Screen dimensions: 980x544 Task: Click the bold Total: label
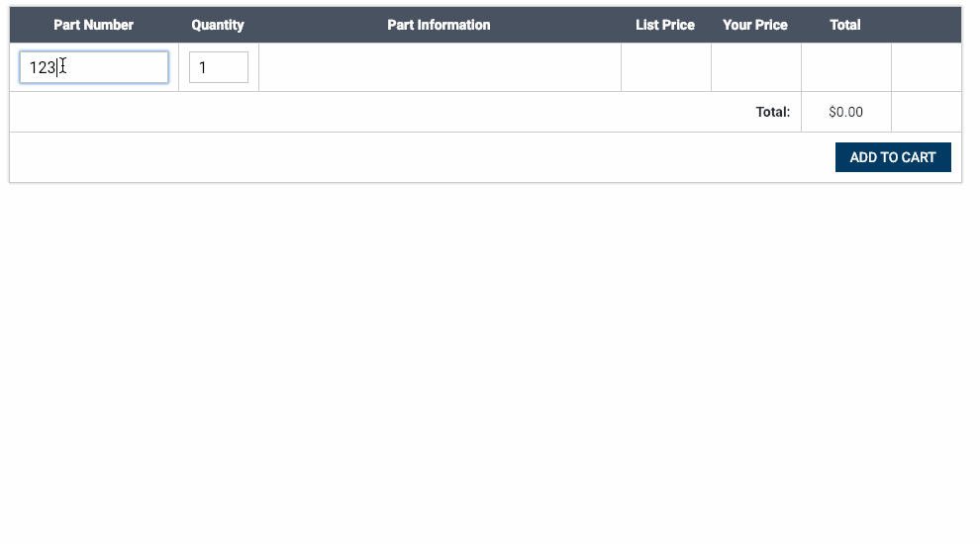773,112
